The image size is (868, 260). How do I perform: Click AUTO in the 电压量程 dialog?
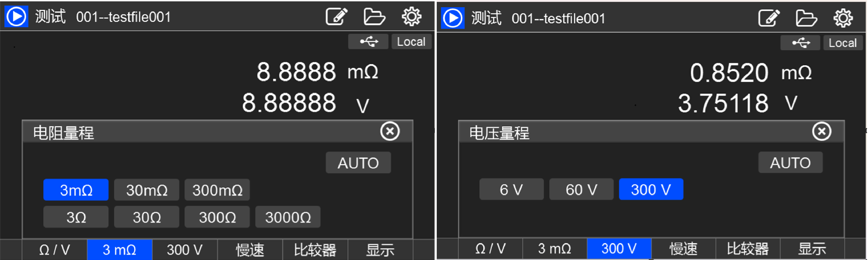[790, 163]
